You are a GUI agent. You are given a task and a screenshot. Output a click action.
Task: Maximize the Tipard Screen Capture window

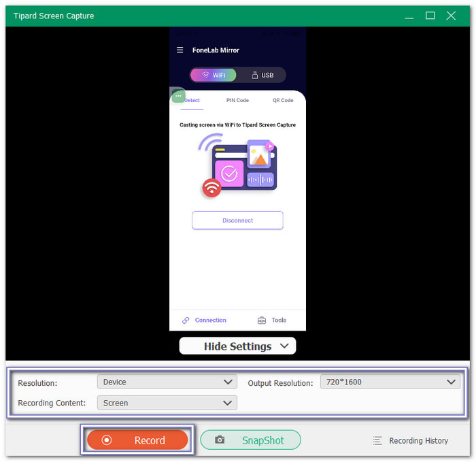(x=430, y=16)
